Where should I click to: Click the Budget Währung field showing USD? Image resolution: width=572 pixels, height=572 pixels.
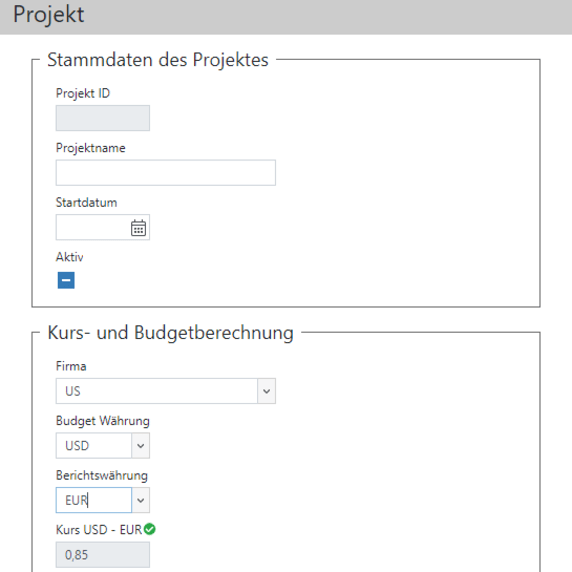pos(94,446)
